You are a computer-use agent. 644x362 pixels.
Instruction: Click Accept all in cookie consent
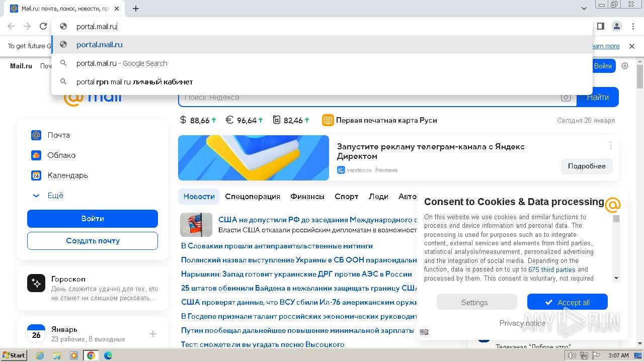[x=568, y=302]
